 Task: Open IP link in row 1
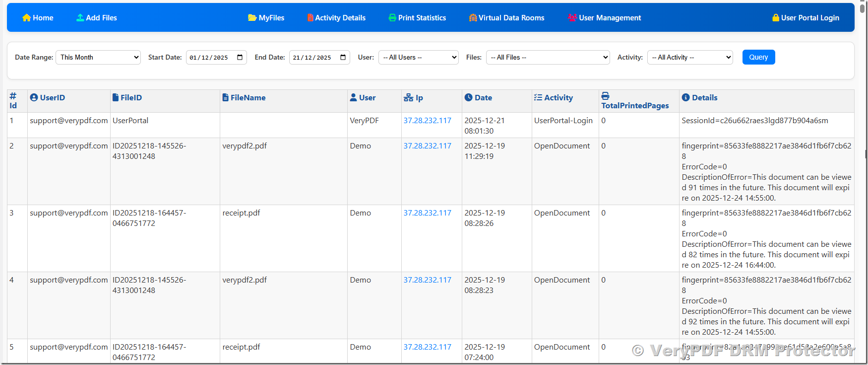tap(428, 121)
